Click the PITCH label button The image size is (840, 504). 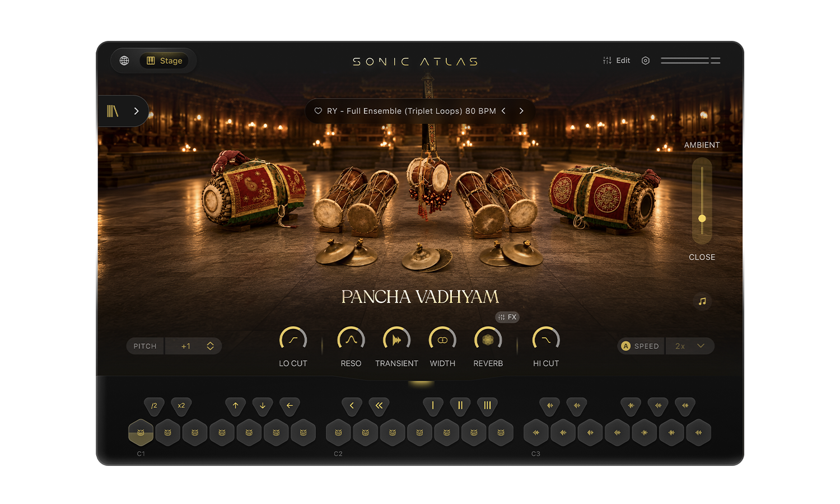(145, 346)
